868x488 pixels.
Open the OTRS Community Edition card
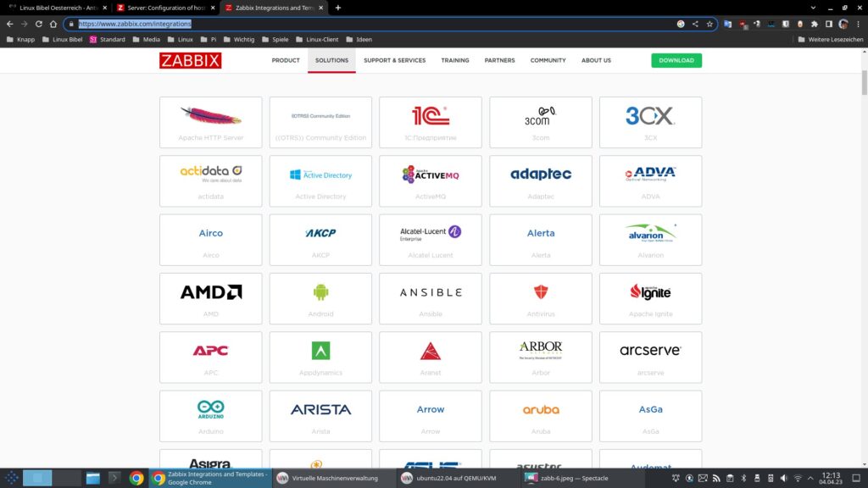coord(320,122)
